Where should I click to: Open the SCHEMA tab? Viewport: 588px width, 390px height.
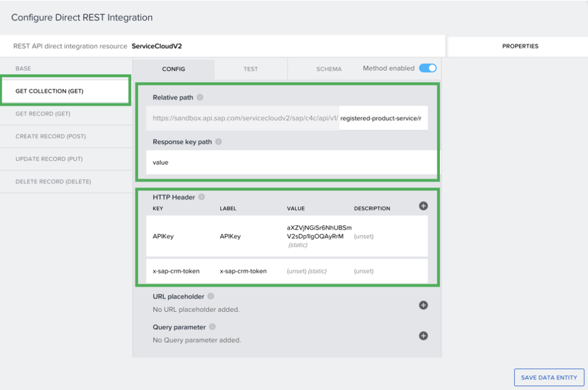pyautogui.click(x=328, y=69)
